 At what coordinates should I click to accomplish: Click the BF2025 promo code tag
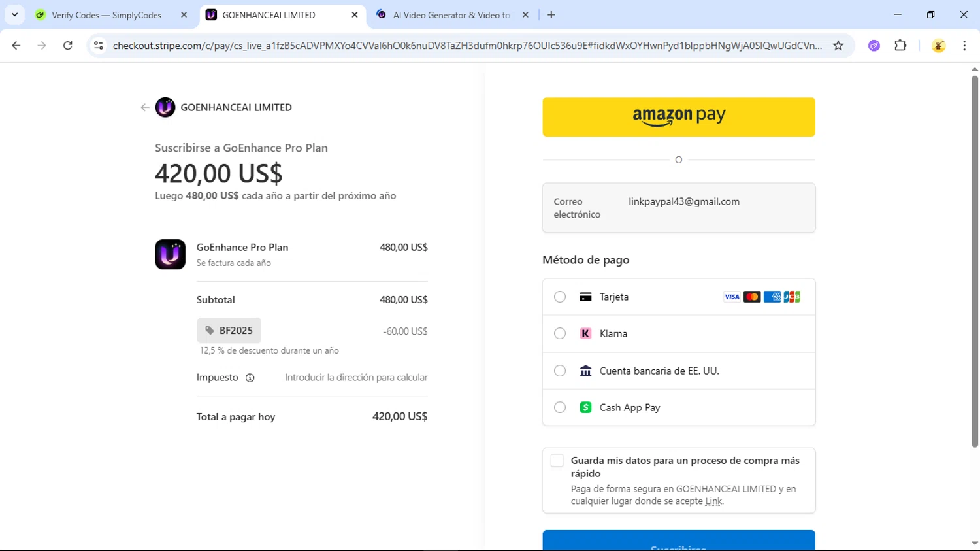click(229, 331)
